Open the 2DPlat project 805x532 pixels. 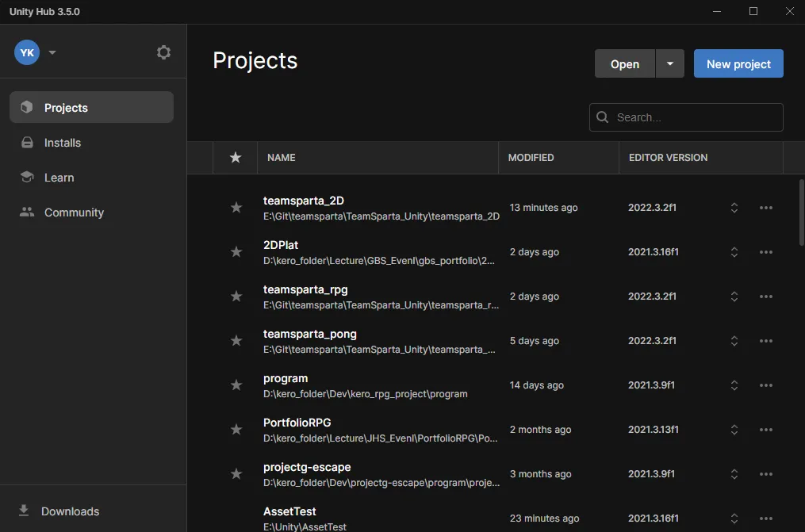click(281, 245)
